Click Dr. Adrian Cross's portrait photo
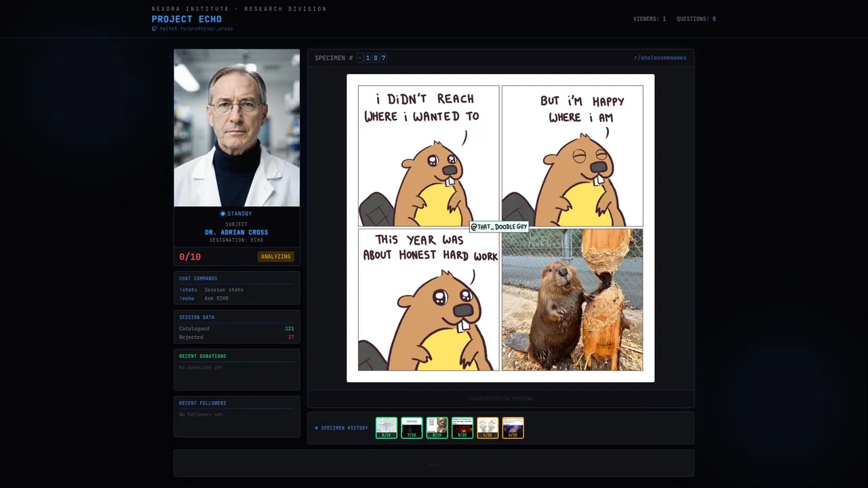Viewport: 868px width, 488px height. [x=237, y=127]
